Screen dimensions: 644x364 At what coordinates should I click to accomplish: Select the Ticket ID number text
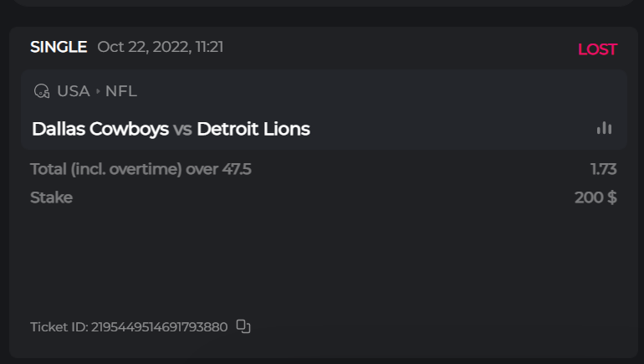(x=159, y=326)
